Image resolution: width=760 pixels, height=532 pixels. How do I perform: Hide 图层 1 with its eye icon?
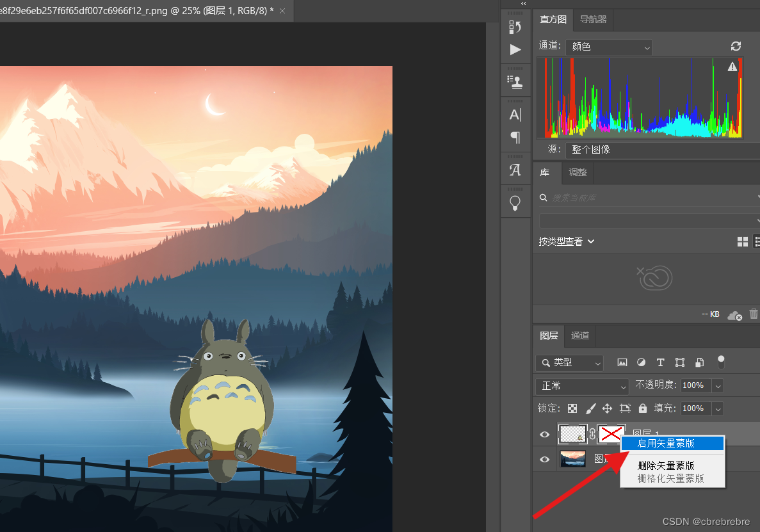pyautogui.click(x=545, y=434)
